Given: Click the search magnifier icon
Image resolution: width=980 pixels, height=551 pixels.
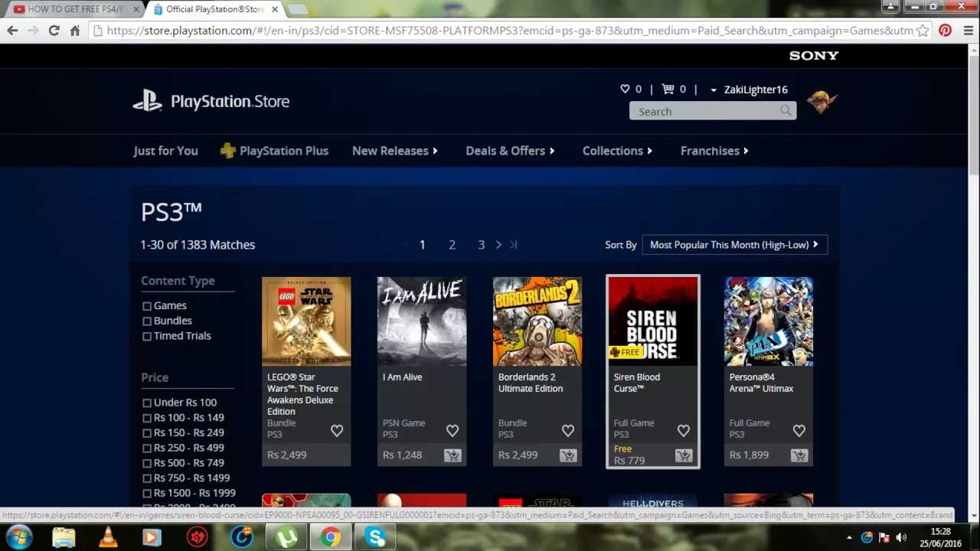Looking at the screenshot, I should pyautogui.click(x=786, y=111).
